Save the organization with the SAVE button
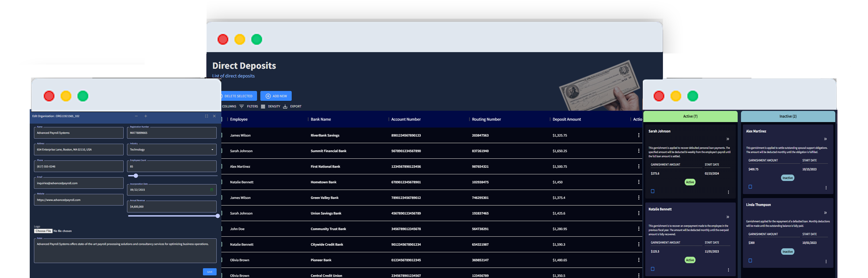 tap(210, 271)
